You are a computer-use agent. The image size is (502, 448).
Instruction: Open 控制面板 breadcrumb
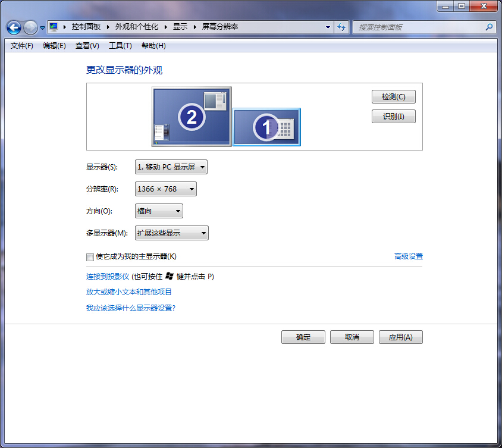pos(86,27)
